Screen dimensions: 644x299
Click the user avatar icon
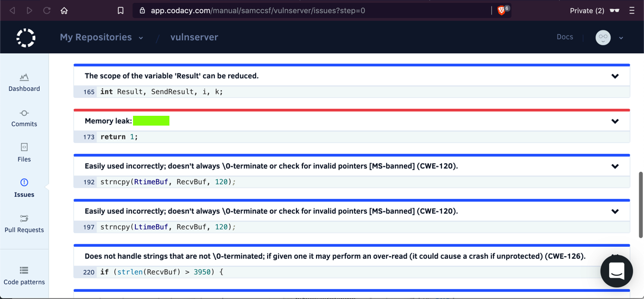[x=603, y=38]
